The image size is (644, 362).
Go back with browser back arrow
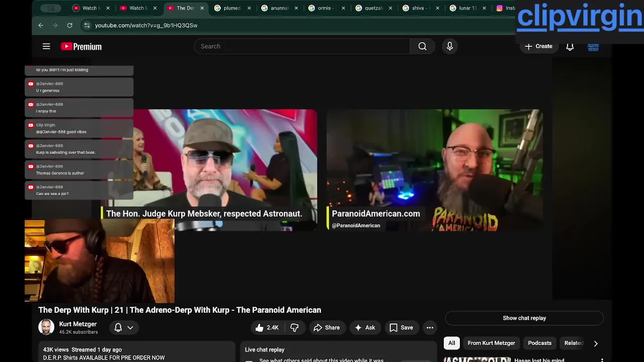pos(41,25)
